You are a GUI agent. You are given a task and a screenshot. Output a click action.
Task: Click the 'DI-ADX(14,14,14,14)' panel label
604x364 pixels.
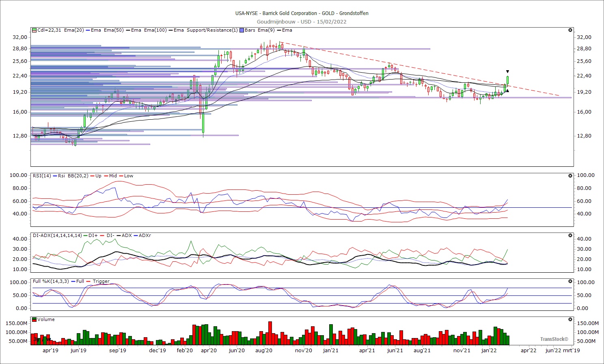point(57,235)
